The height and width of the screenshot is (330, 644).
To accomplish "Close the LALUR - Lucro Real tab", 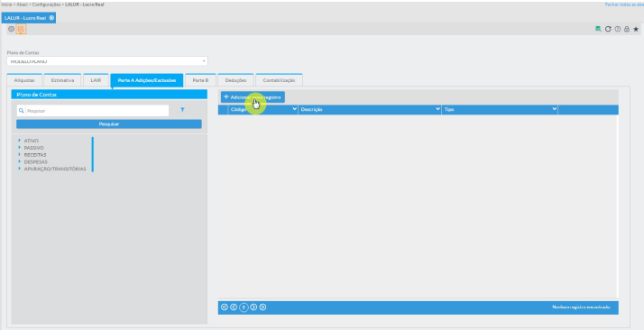I will point(51,18).
